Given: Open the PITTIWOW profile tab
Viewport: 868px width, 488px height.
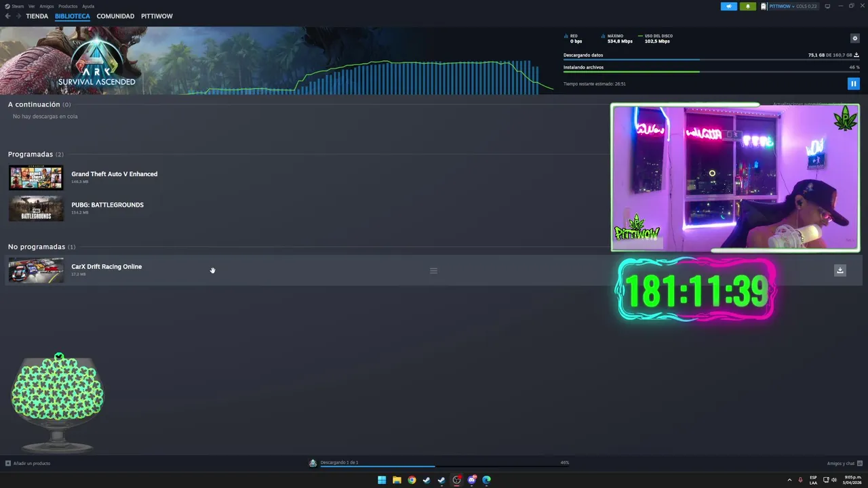Looking at the screenshot, I should 157,16.
